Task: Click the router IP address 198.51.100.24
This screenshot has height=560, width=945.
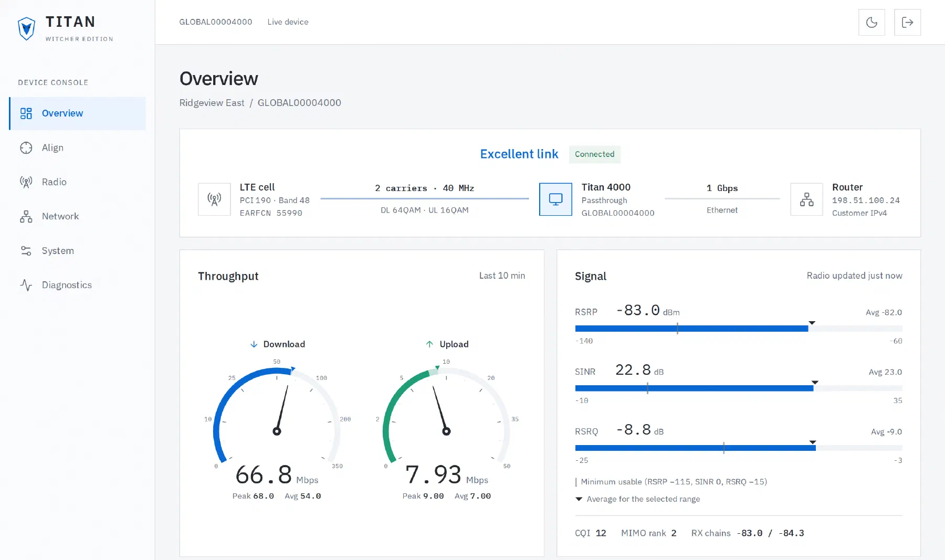Action: [x=866, y=200]
